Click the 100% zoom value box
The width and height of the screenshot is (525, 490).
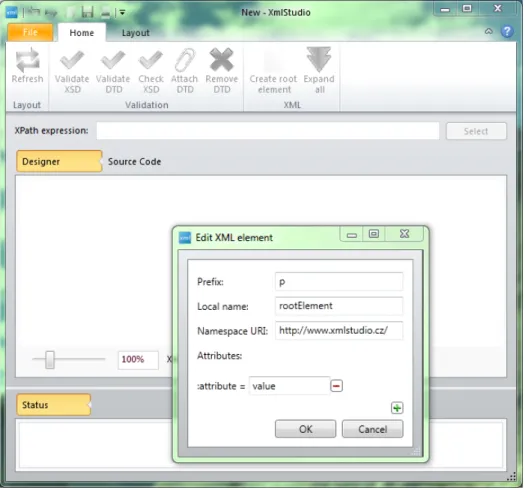pyautogui.click(x=139, y=361)
